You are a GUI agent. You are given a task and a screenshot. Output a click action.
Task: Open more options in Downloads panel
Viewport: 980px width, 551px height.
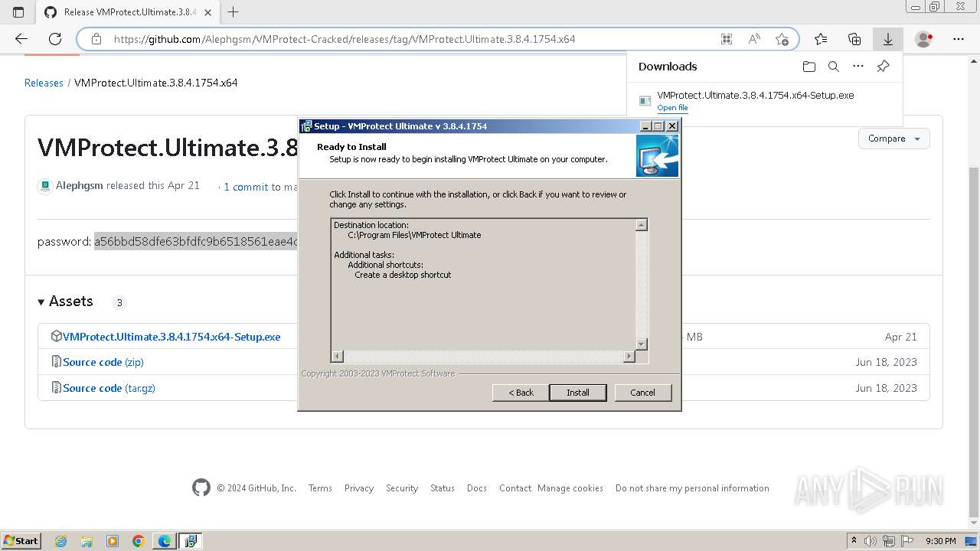click(858, 67)
